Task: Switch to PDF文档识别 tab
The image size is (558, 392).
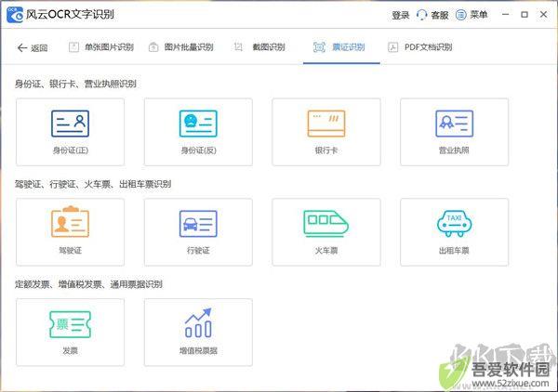Action: point(428,47)
